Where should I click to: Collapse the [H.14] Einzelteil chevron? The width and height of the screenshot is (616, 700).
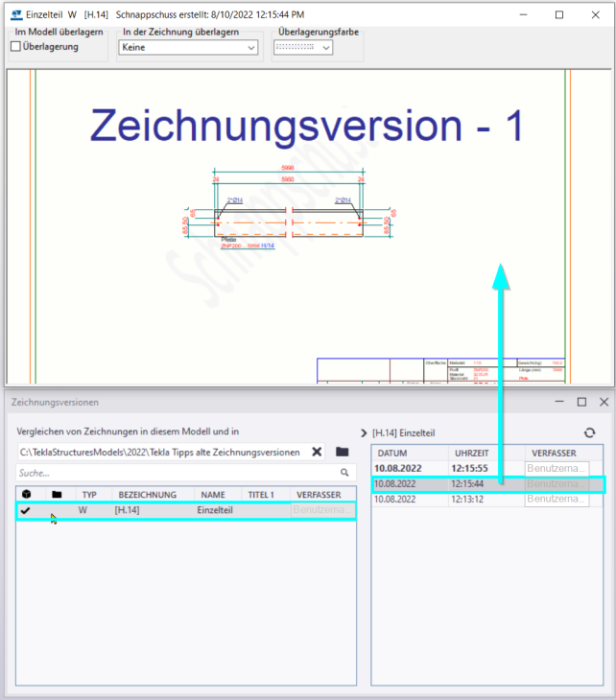pyautogui.click(x=364, y=433)
